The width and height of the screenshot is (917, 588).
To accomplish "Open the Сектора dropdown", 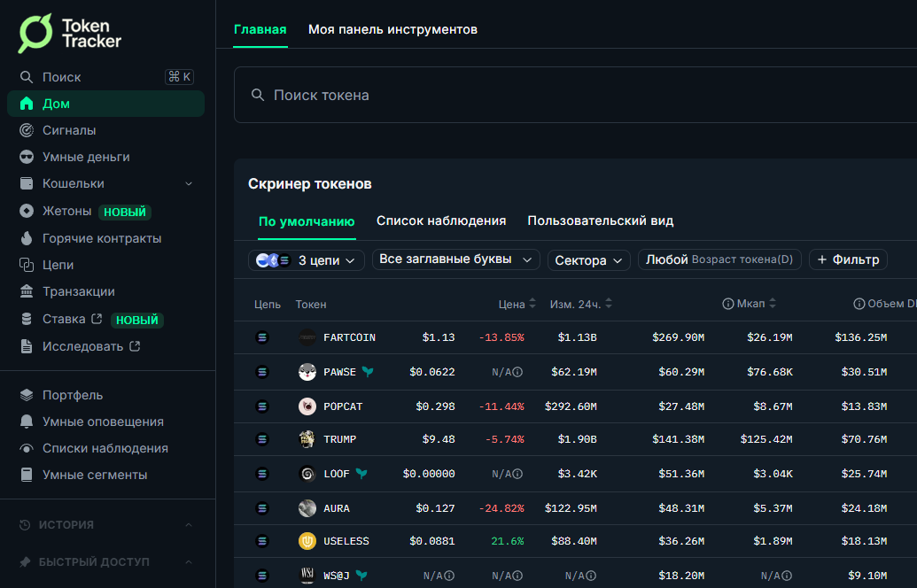I will click(589, 260).
